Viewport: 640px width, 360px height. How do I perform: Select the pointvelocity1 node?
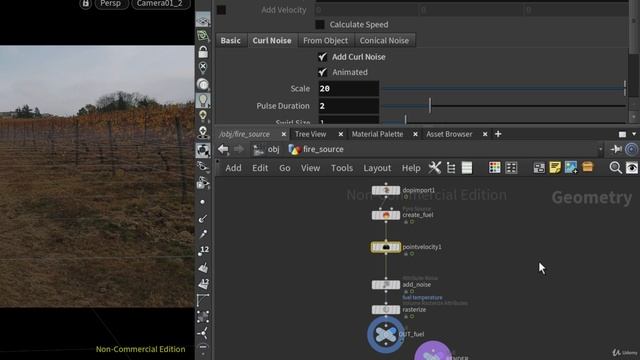point(386,247)
